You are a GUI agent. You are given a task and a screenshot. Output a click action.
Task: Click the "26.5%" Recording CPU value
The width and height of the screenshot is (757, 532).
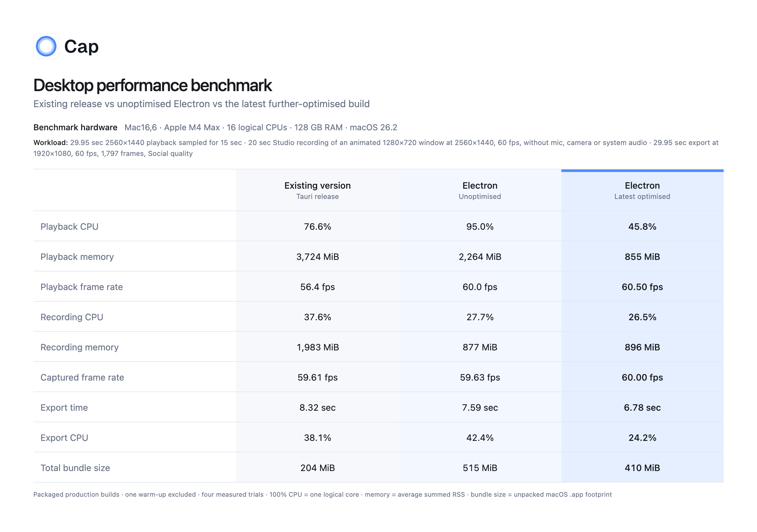[642, 317]
